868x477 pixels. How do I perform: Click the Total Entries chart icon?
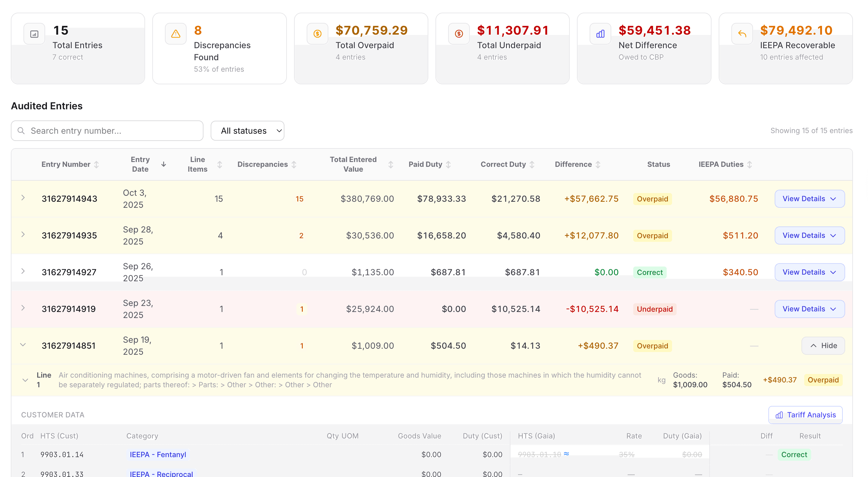click(34, 34)
